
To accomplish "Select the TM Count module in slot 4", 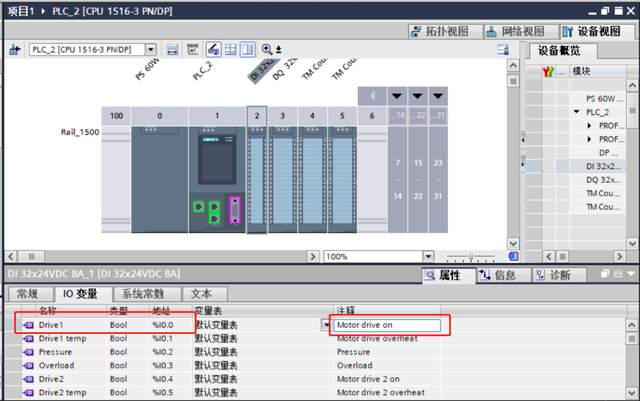I will click(x=312, y=180).
